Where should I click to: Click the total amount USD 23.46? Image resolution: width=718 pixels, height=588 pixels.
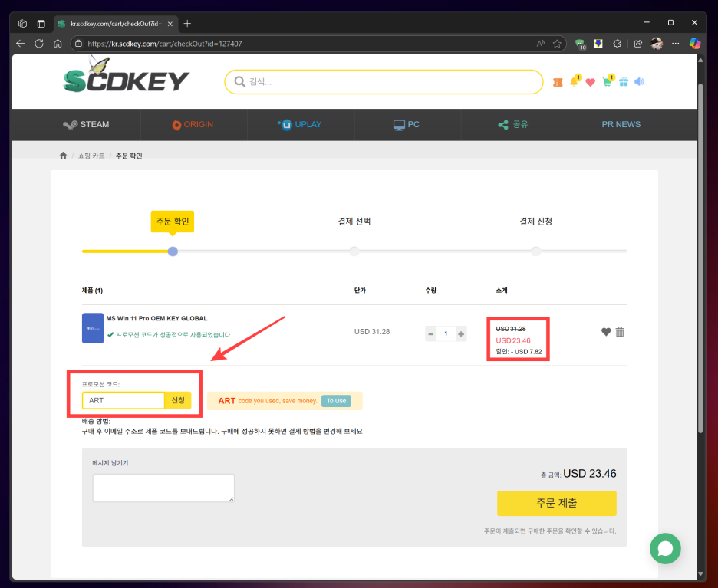click(589, 474)
